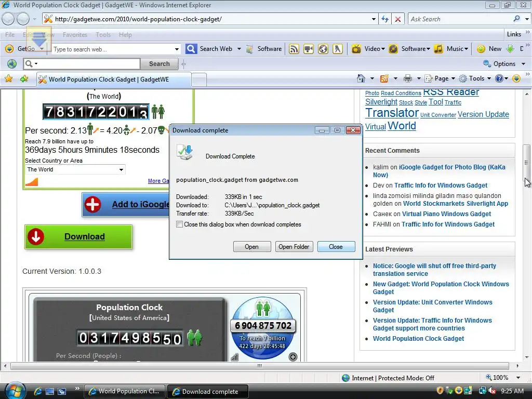Click the Search button beside search box
The width and height of the screenshot is (532, 399).
pos(159,64)
